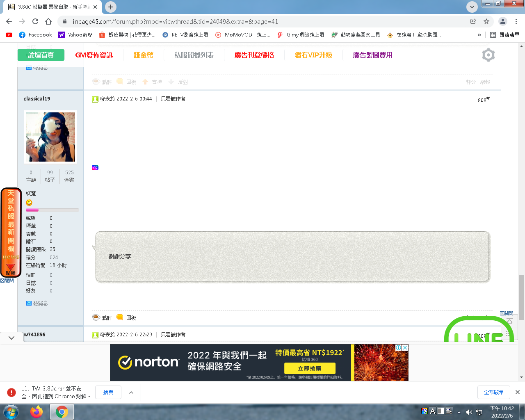Close the download bar

[518, 393]
